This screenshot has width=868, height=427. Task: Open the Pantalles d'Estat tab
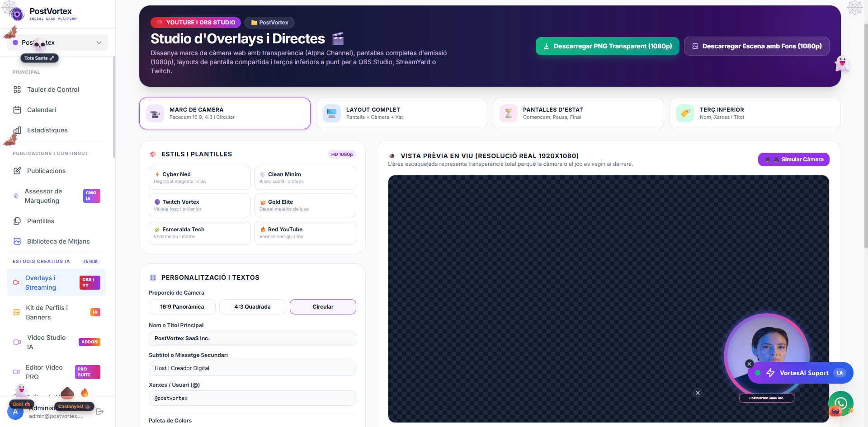pos(578,113)
